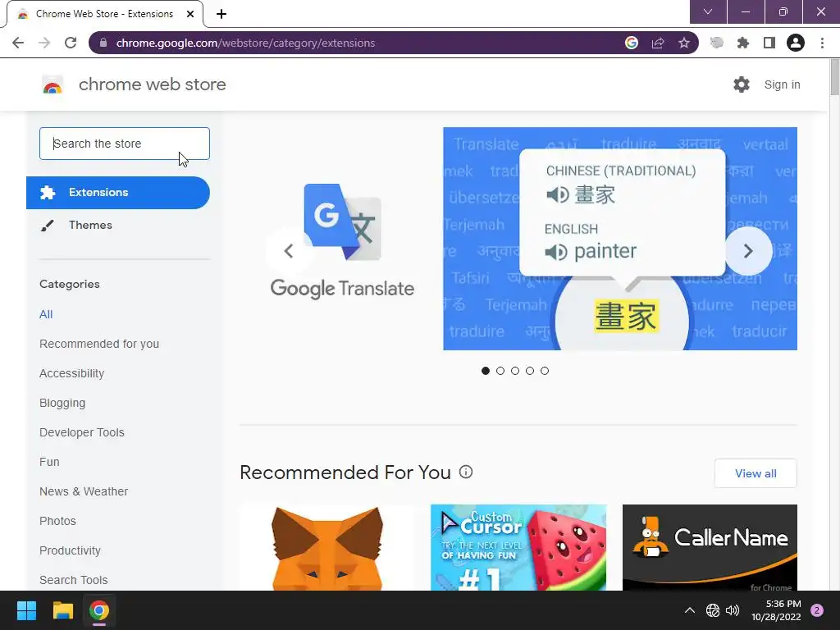Click the Google icon in address bar
Viewport: 840px width, 630px height.
(632, 43)
